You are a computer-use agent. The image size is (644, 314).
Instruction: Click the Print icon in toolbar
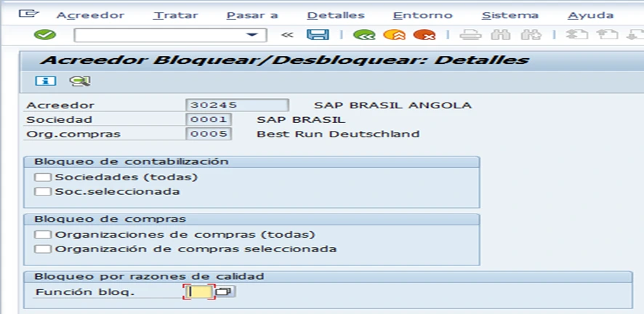(x=470, y=35)
